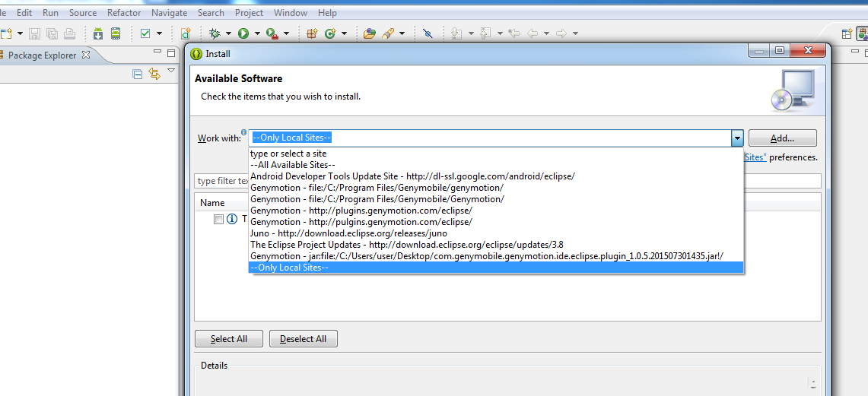Choose Genymotion jar:file Desktop plugin entry

tap(496, 256)
